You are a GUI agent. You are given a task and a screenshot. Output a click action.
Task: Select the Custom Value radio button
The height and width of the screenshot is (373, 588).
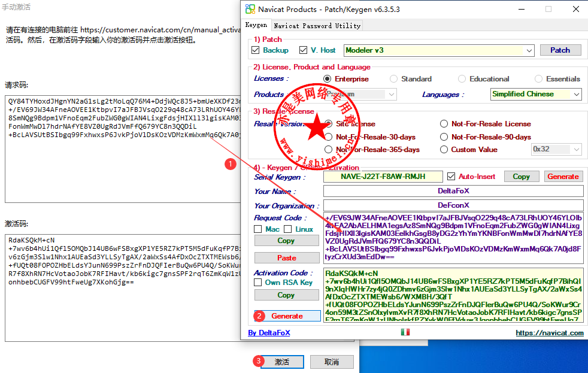coord(444,150)
